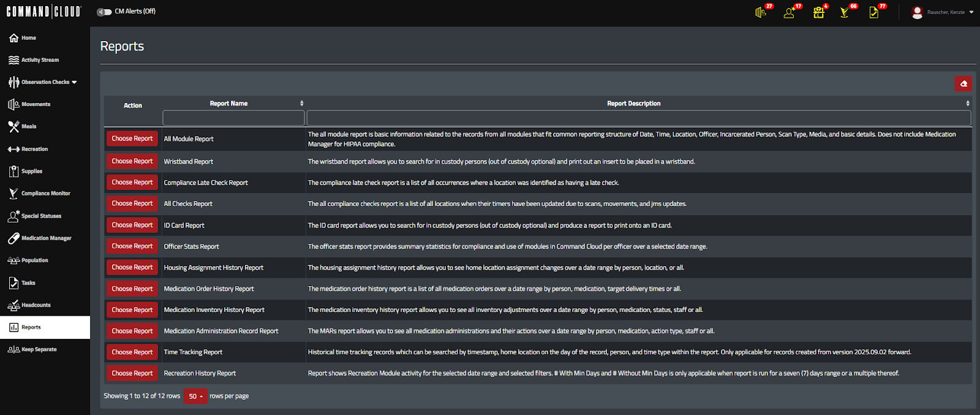
Task: Click the Command Cloud logo
Action: coord(43,11)
